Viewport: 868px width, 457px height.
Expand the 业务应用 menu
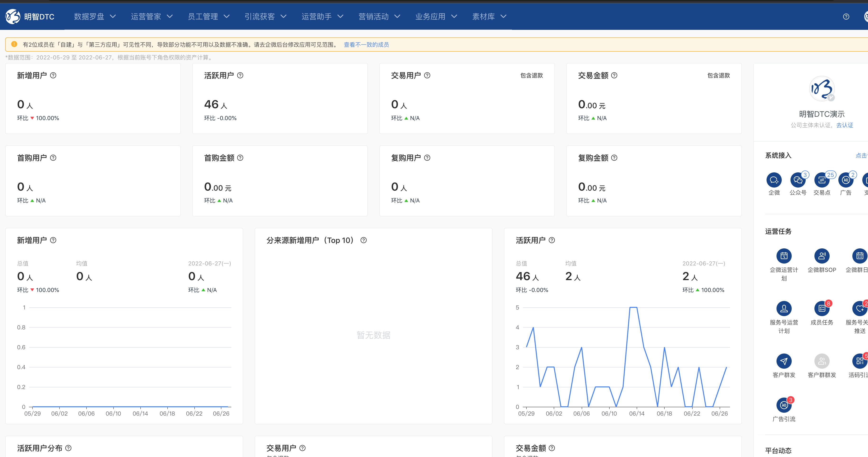[x=437, y=17]
